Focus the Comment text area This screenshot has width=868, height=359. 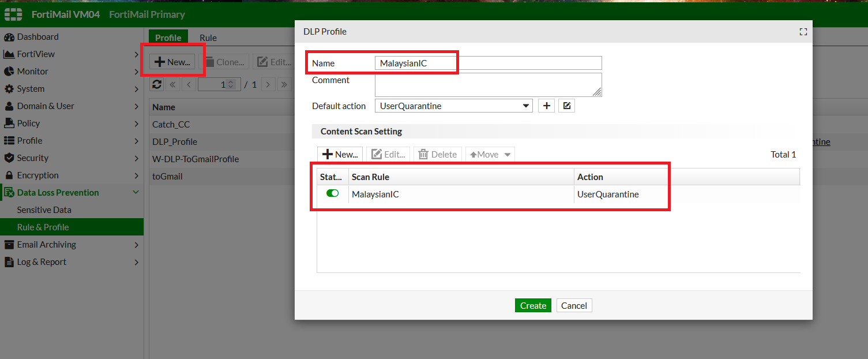488,84
